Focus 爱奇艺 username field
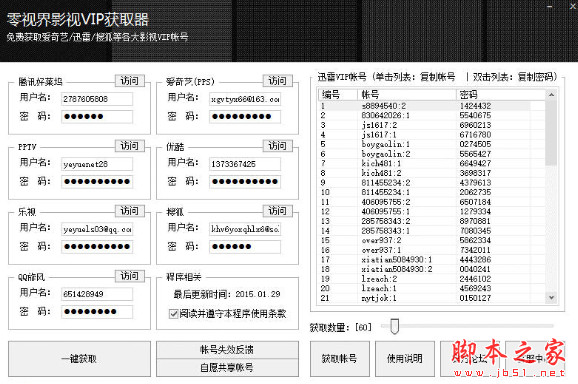This screenshot has width=578, height=384. (x=245, y=99)
